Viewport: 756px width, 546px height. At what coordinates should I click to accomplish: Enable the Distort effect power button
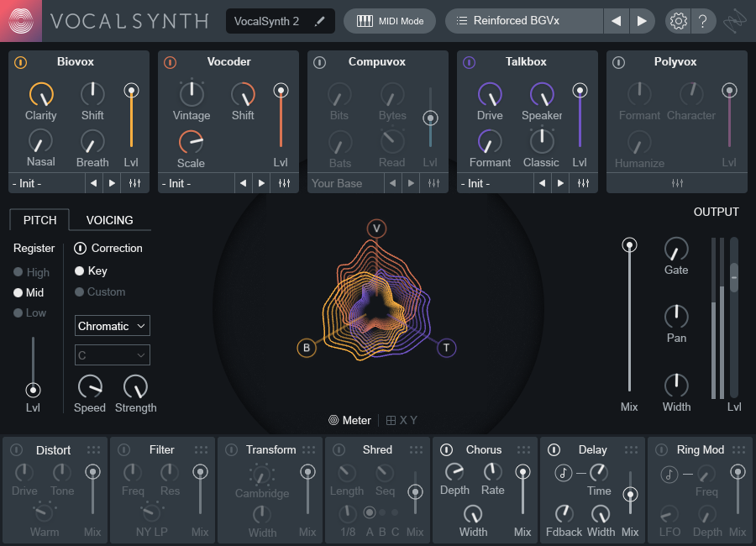pos(17,450)
